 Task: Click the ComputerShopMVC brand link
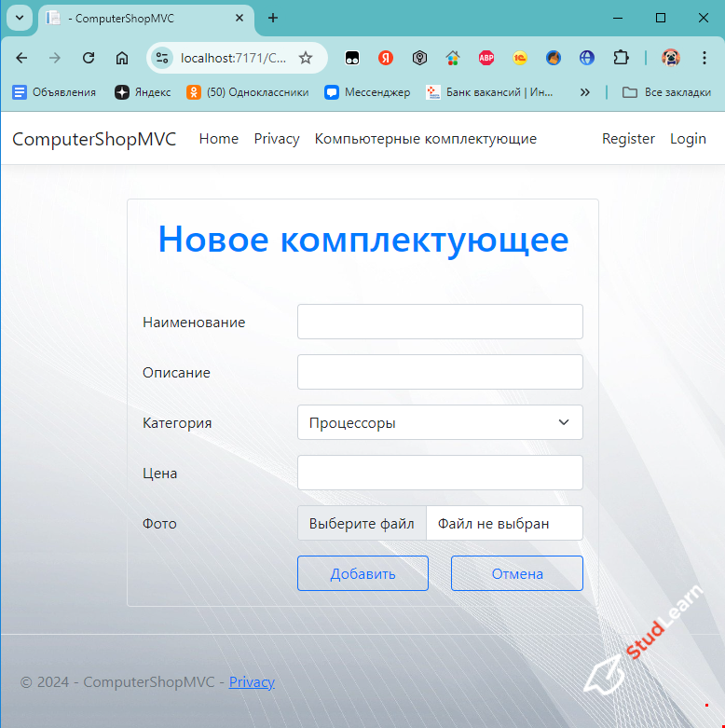94,139
